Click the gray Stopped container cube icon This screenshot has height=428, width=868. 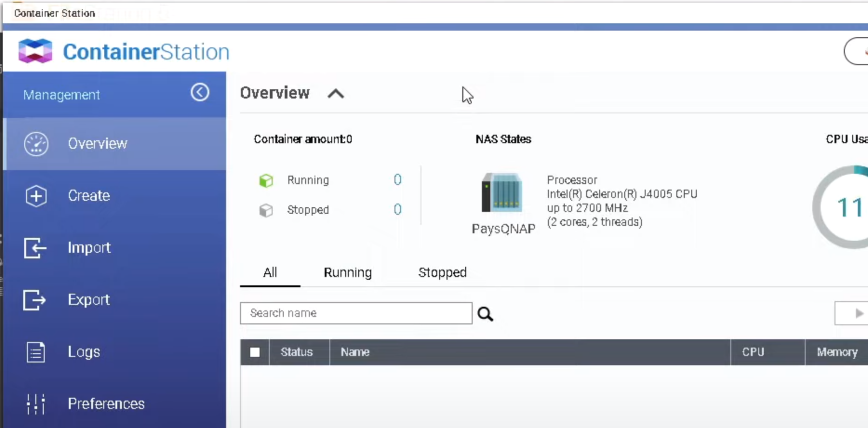click(x=266, y=210)
